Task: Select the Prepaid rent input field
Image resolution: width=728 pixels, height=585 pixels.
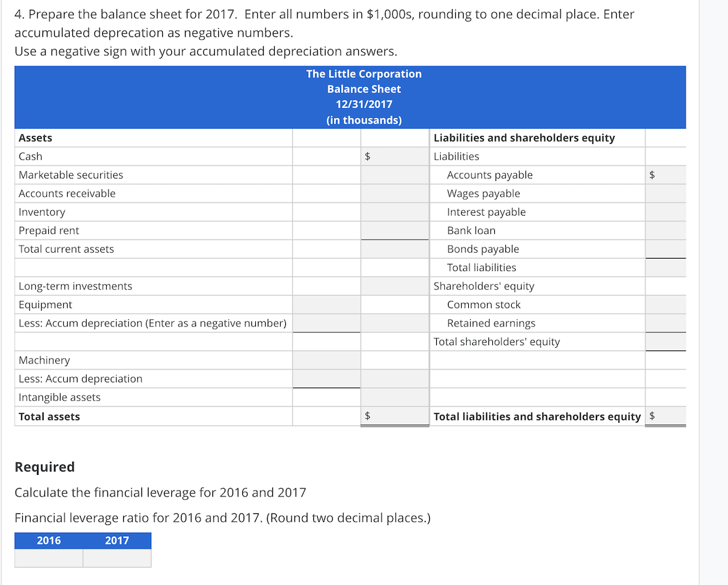Action: tap(395, 230)
